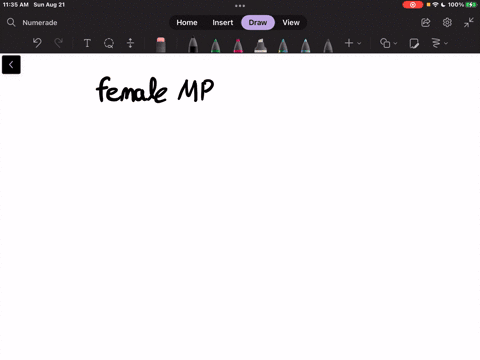Screen dimensions: 480x360
Task: Open the Numerade notebook title
Action: point(40,23)
